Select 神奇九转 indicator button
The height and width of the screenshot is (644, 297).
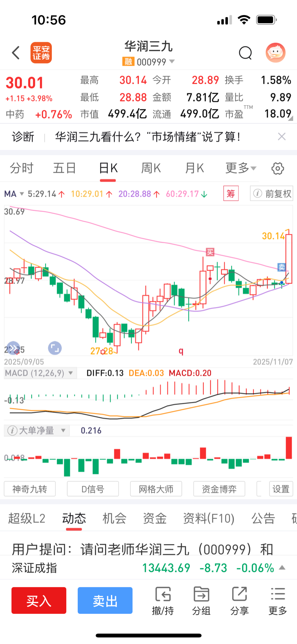30,489
